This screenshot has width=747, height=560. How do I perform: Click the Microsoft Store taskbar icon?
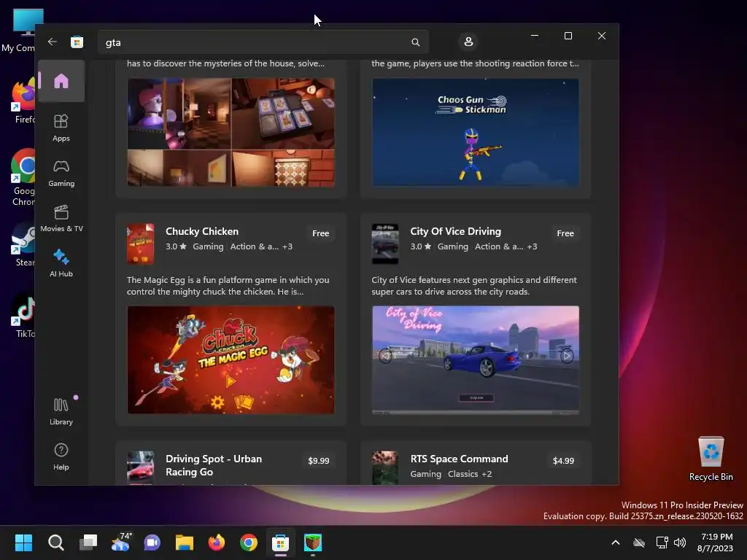(x=281, y=542)
